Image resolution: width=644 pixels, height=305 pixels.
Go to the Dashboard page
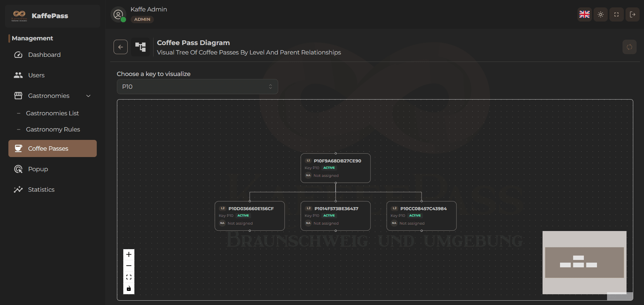44,55
